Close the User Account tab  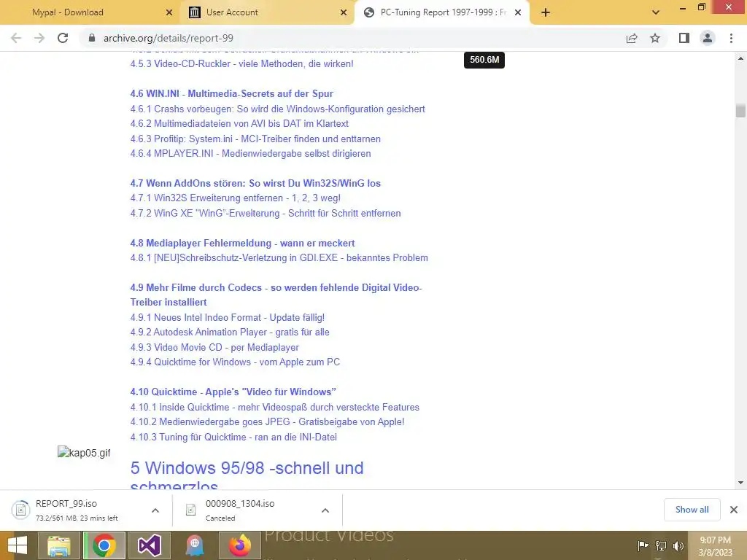click(x=344, y=12)
